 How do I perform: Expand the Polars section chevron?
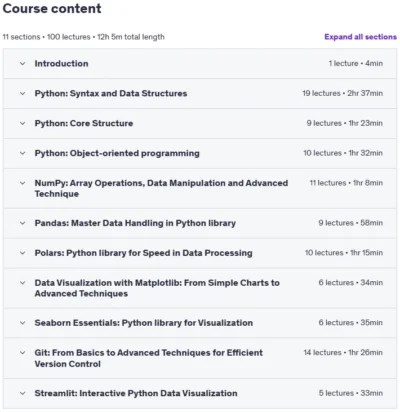(x=22, y=253)
